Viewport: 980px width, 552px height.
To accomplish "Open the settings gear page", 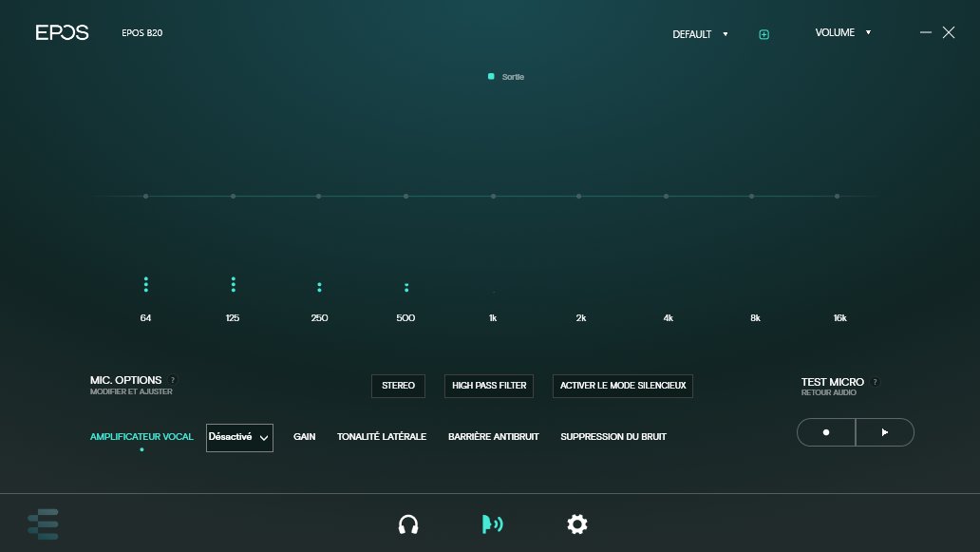I will coord(576,524).
